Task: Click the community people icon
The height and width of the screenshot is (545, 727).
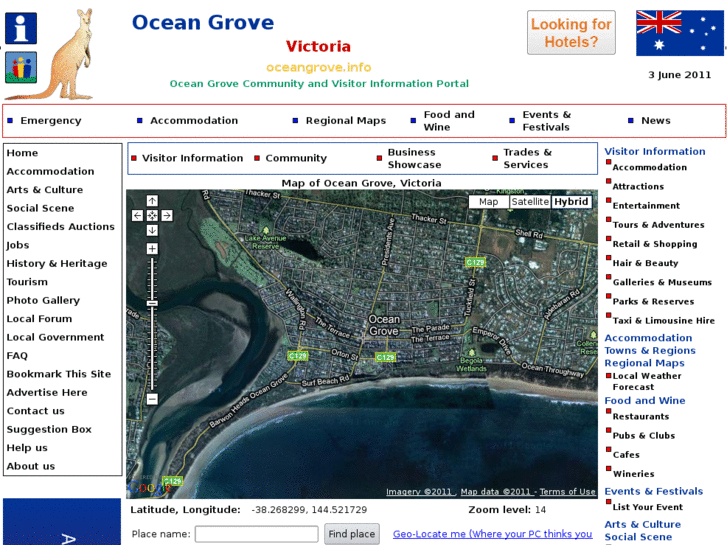Action: pos(21,67)
